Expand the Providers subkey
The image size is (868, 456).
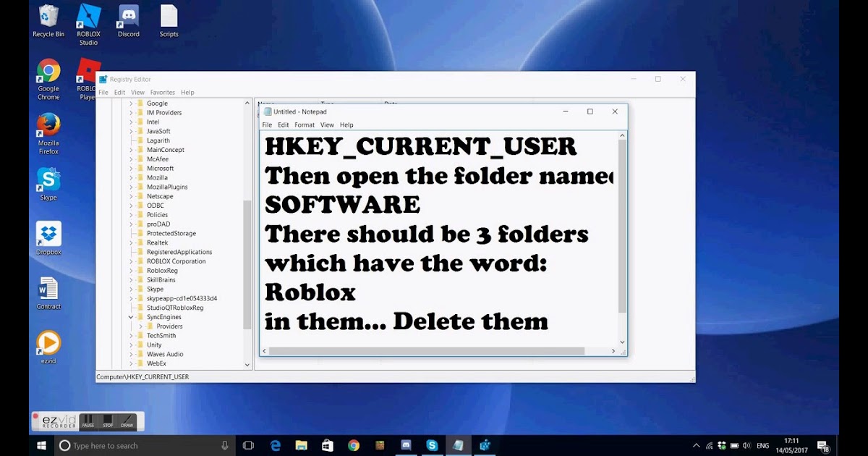coord(141,326)
